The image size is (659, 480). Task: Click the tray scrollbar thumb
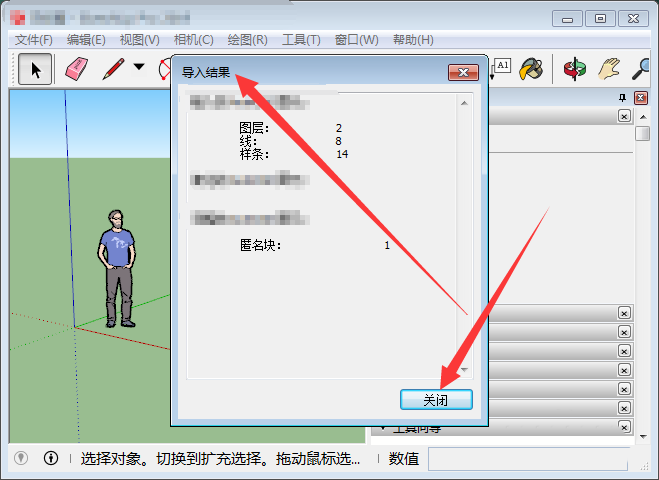click(643, 134)
